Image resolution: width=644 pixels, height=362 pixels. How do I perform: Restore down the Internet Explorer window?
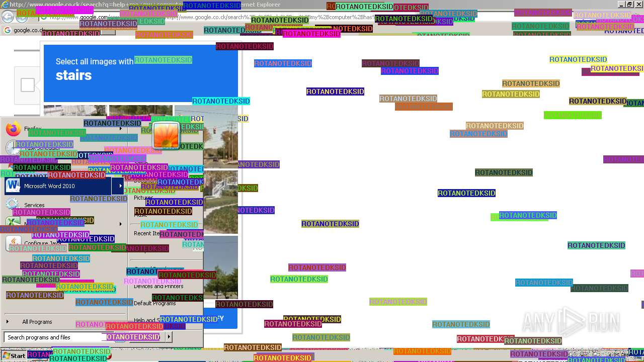tap(629, 5)
